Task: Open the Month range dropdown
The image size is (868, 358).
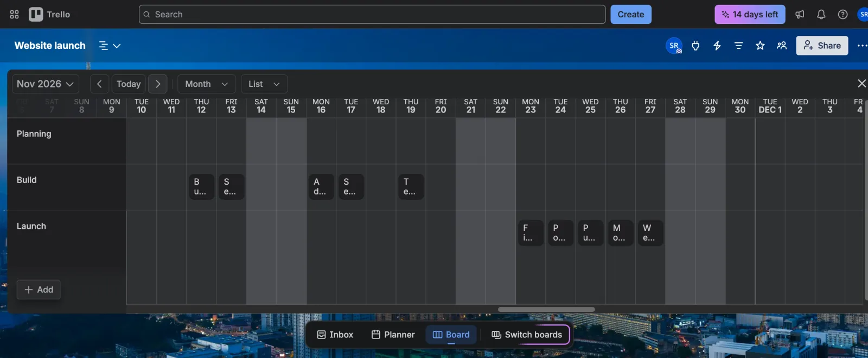Action: point(207,84)
